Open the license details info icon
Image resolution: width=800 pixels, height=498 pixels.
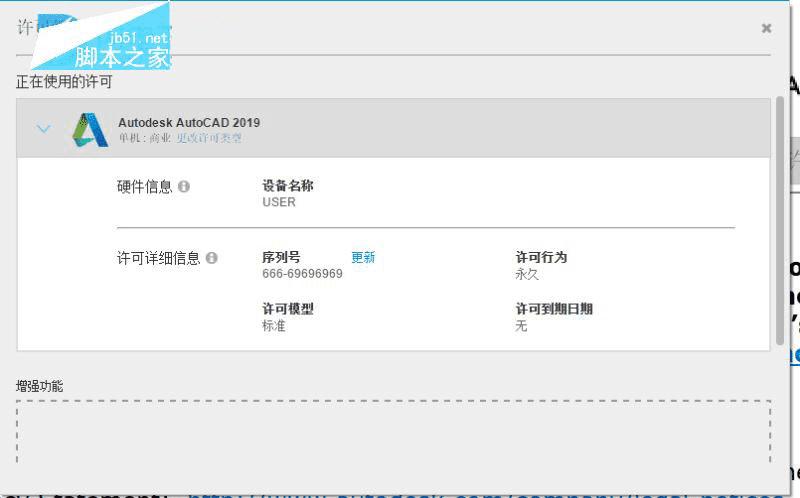coord(212,258)
